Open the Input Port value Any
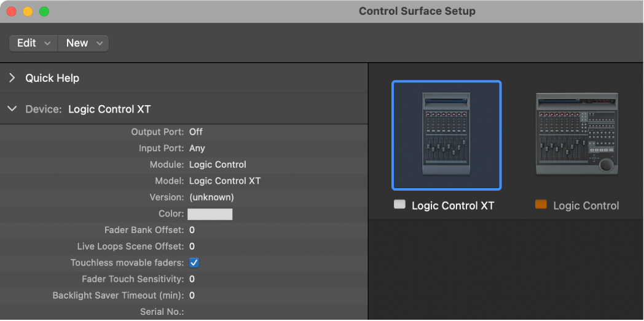 pos(197,148)
